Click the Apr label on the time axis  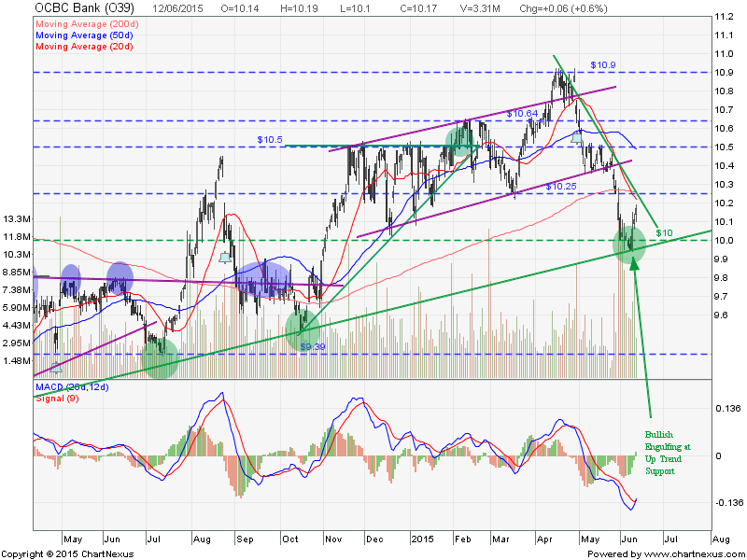pos(544,539)
